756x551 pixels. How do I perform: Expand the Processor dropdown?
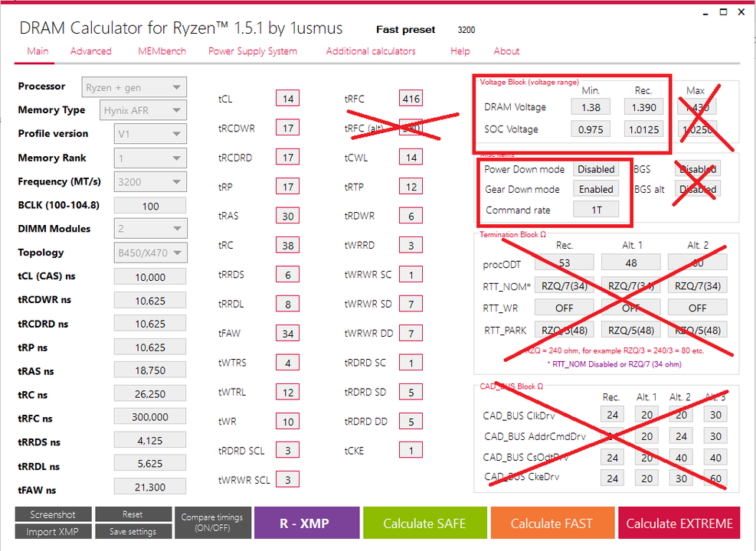coord(134,87)
